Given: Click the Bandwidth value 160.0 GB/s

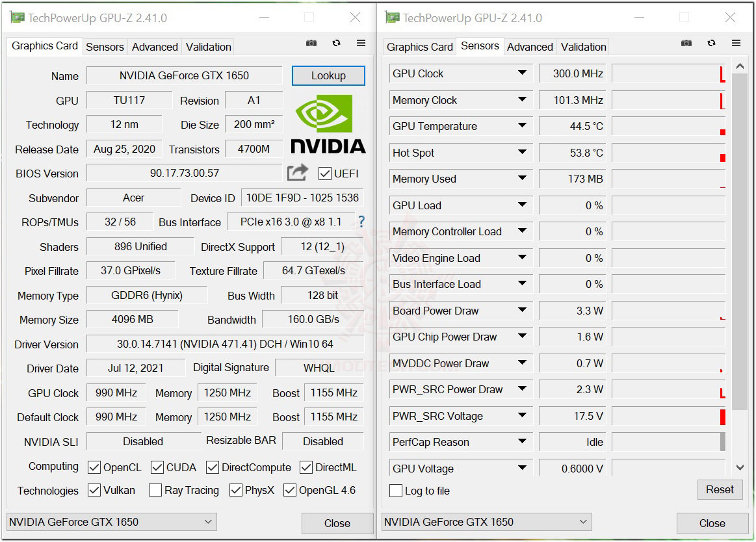Looking at the screenshot, I should click(313, 319).
